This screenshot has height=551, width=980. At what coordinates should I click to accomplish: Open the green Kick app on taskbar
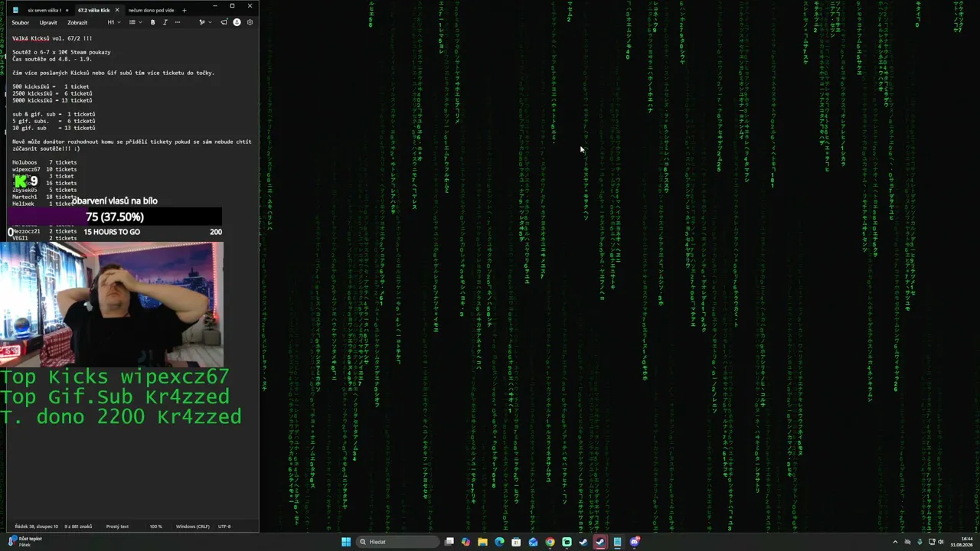[567, 542]
